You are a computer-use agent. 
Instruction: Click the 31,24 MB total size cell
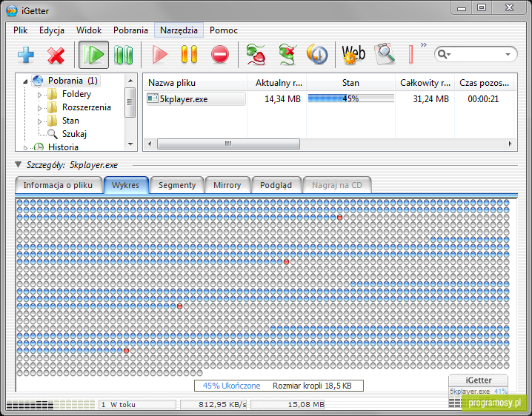click(430, 99)
